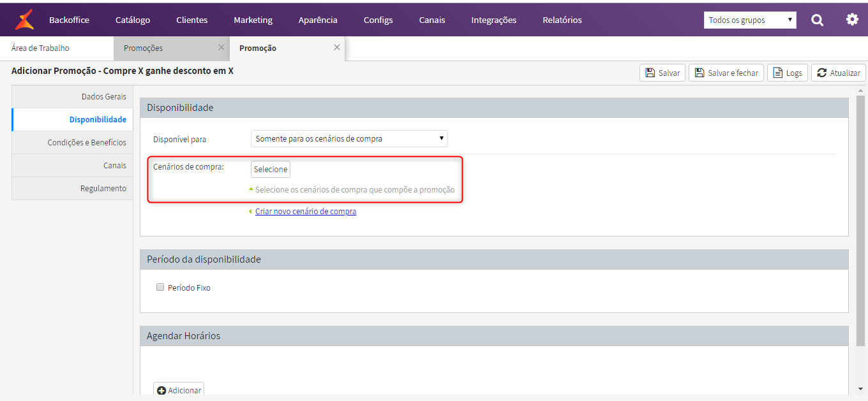Open the Disponível para dropdown
The height and width of the screenshot is (401, 868).
click(349, 138)
